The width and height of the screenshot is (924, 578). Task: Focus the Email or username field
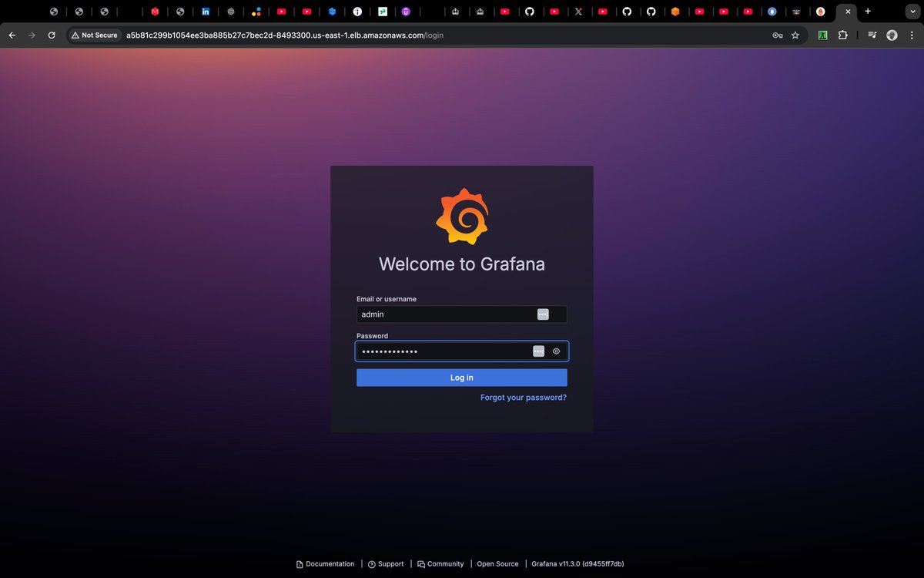pyautogui.click(x=462, y=314)
